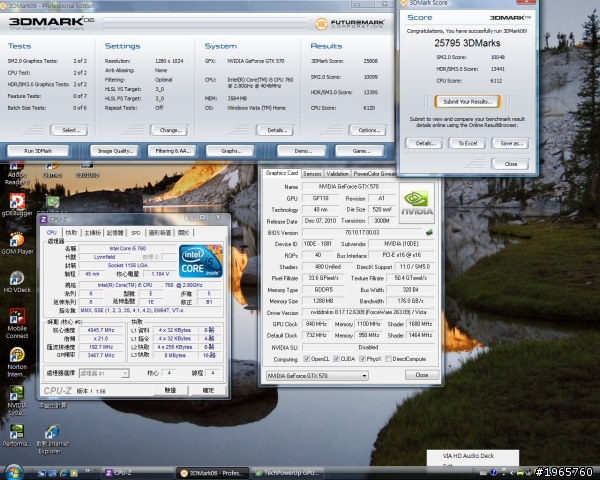Click the Futuremark logo in 3DMark06
Screen dimensions: 600x480
point(349,24)
